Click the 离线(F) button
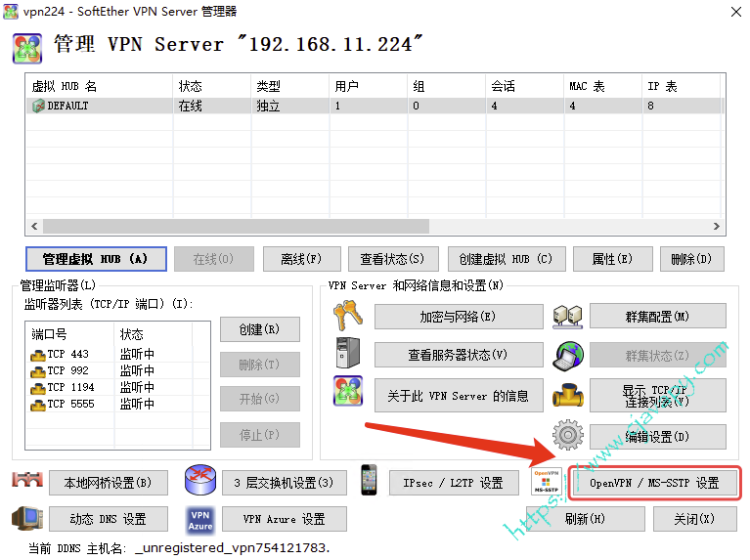Screen dimensions: 750x560 click(302, 259)
